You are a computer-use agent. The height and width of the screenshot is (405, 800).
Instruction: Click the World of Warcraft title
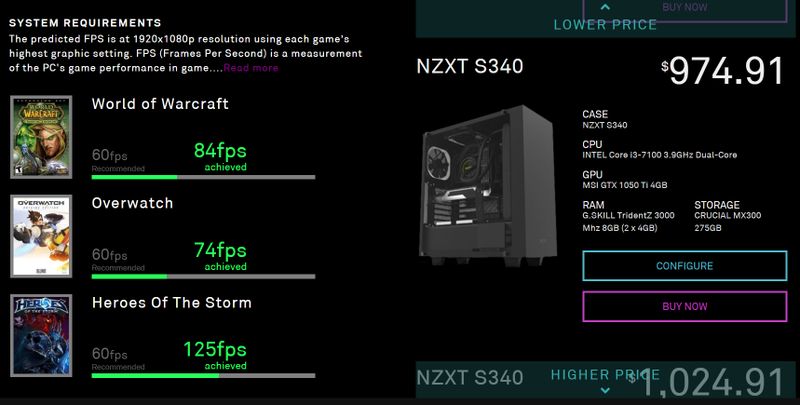[x=160, y=104]
